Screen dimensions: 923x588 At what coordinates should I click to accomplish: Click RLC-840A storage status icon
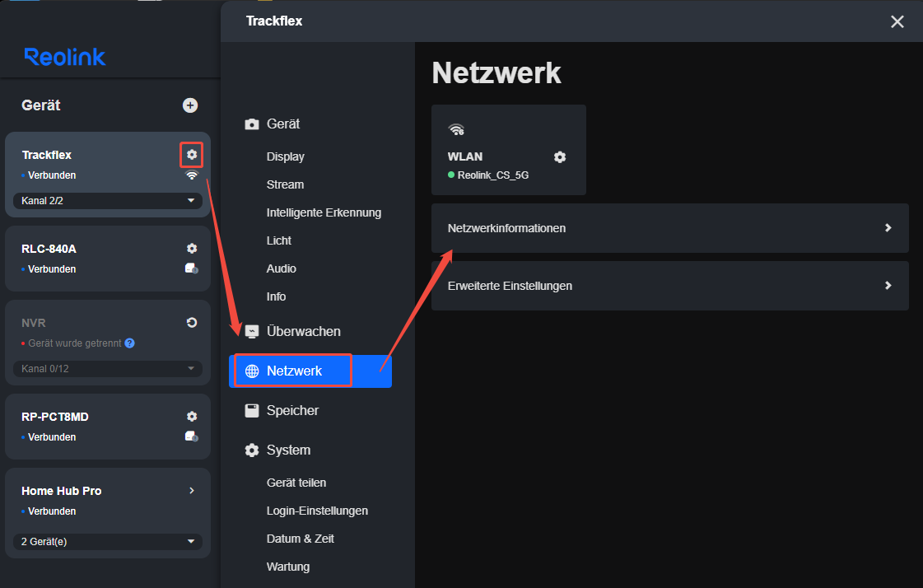[x=191, y=268]
